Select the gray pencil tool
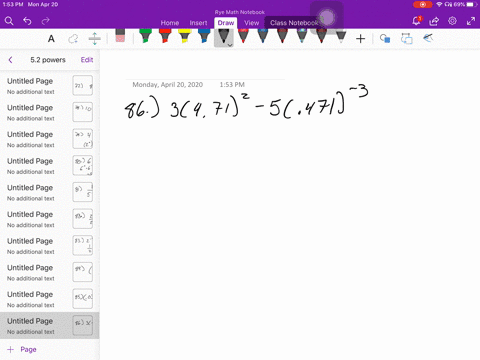The height and width of the screenshot is (360, 480). 341,36
